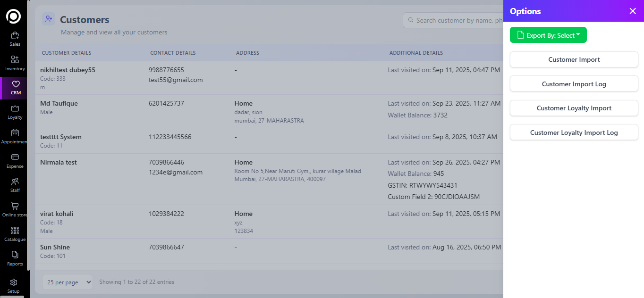Open the Setup gear icon
This screenshot has height=298, width=644.
coord(14,282)
